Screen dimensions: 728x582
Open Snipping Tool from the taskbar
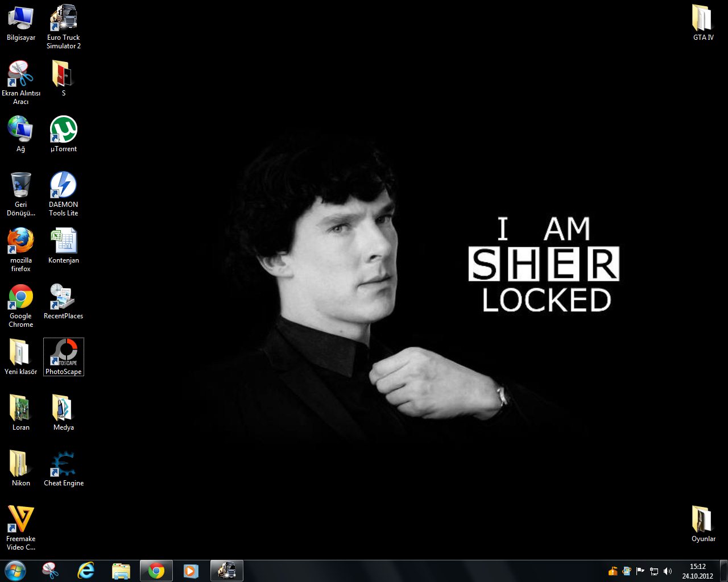[x=51, y=571]
